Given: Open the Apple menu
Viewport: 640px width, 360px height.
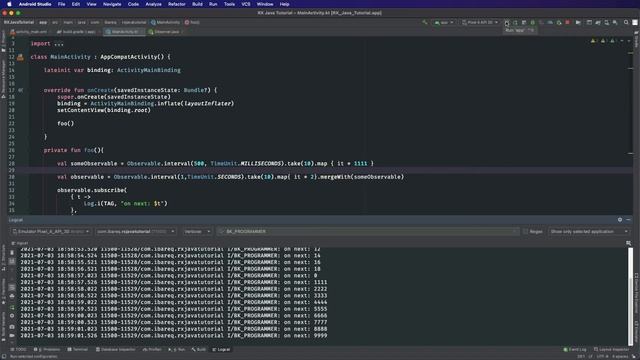Looking at the screenshot, I should click(x=9, y=4).
